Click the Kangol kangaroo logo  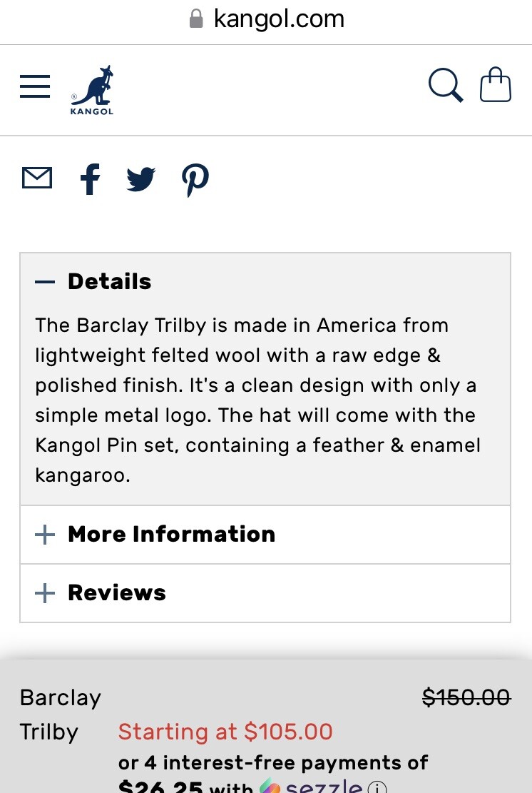coord(93,90)
